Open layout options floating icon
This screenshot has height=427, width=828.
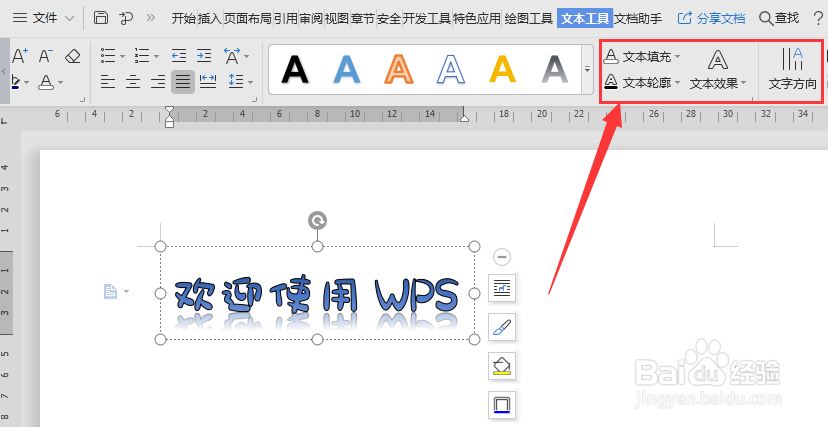click(502, 288)
